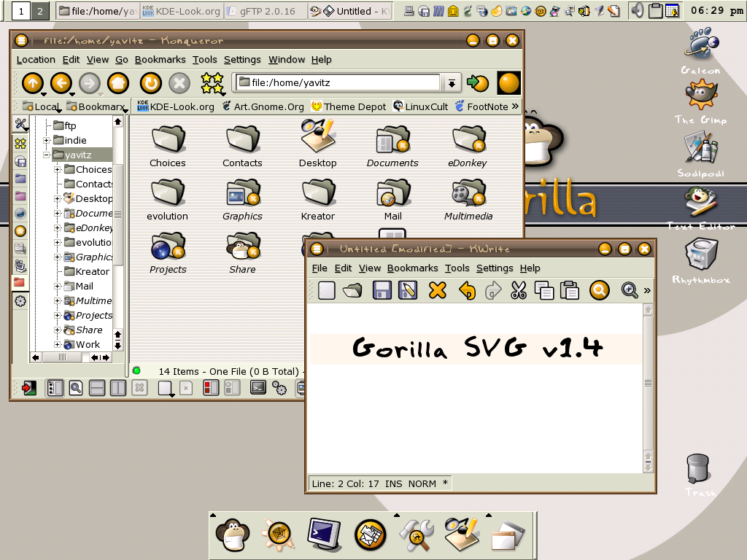The height and width of the screenshot is (560, 747).
Task: Expand the Mail tree node
Action: tap(57, 286)
